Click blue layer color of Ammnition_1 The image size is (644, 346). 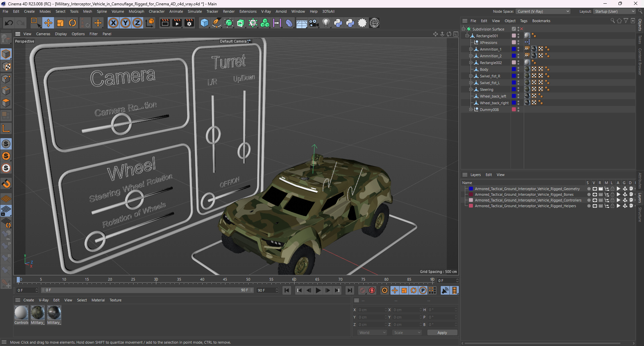click(x=514, y=49)
